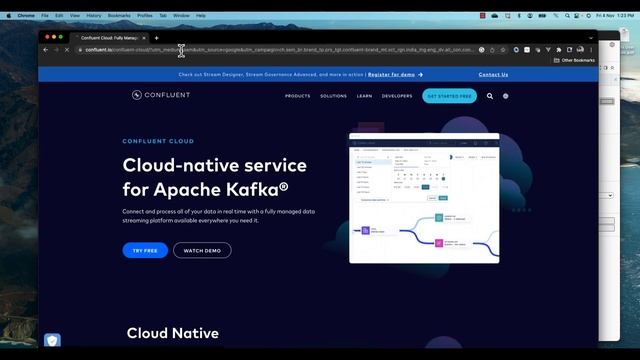Expand the SOLUTIONS navigation menu

pyautogui.click(x=333, y=96)
